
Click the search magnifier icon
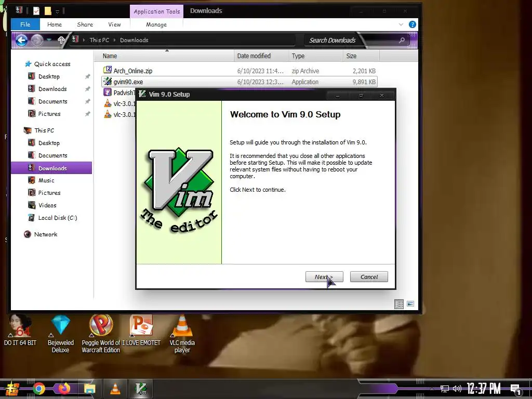[402, 41]
